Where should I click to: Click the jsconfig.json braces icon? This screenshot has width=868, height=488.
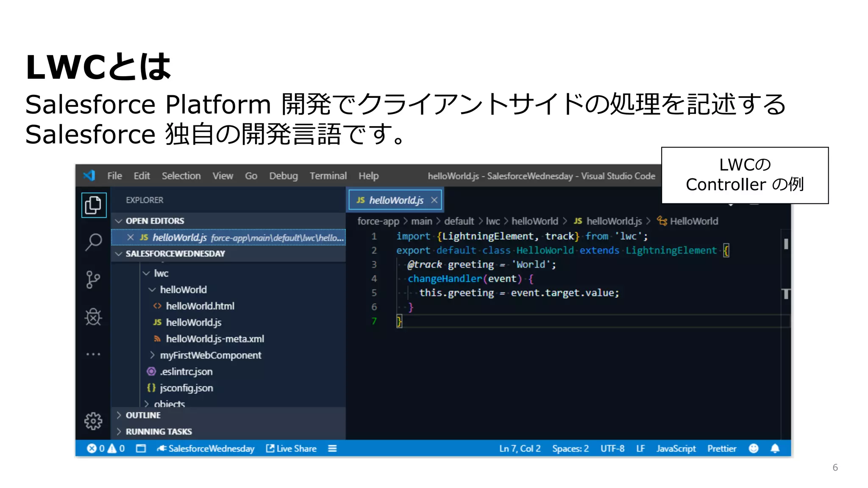point(151,388)
